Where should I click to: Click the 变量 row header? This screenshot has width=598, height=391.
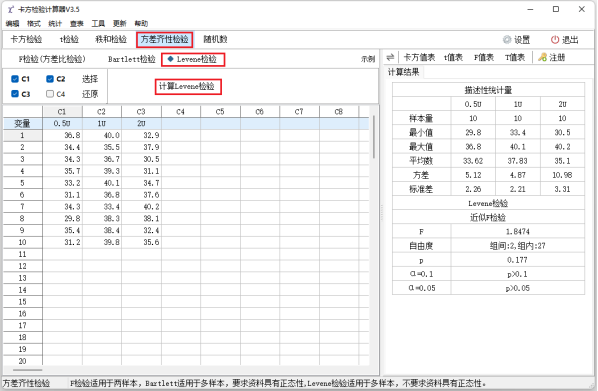pos(23,123)
